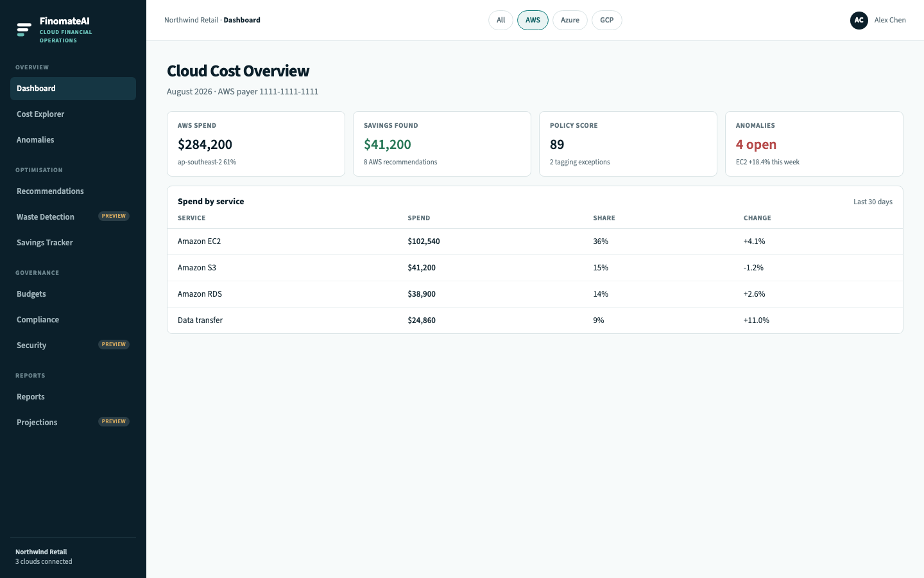Open the Dashboard sidebar item
Image resolution: width=924 pixels, height=578 pixels.
tap(73, 89)
